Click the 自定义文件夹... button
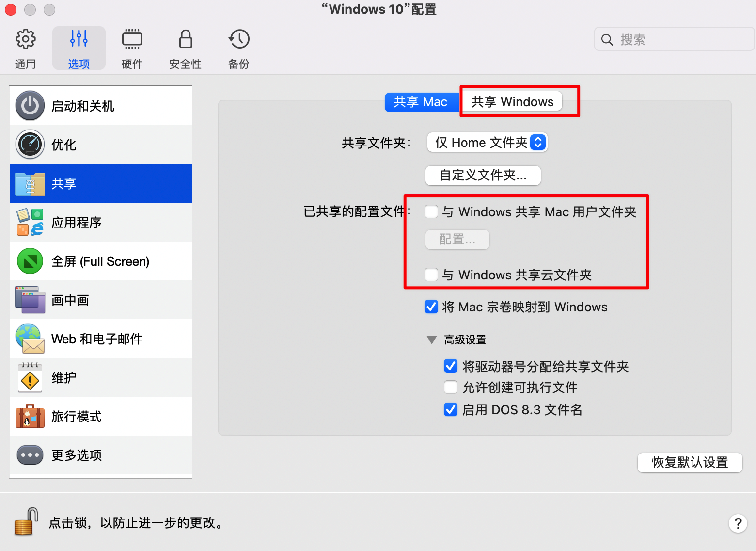Image resolution: width=756 pixels, height=551 pixels. pos(483,175)
